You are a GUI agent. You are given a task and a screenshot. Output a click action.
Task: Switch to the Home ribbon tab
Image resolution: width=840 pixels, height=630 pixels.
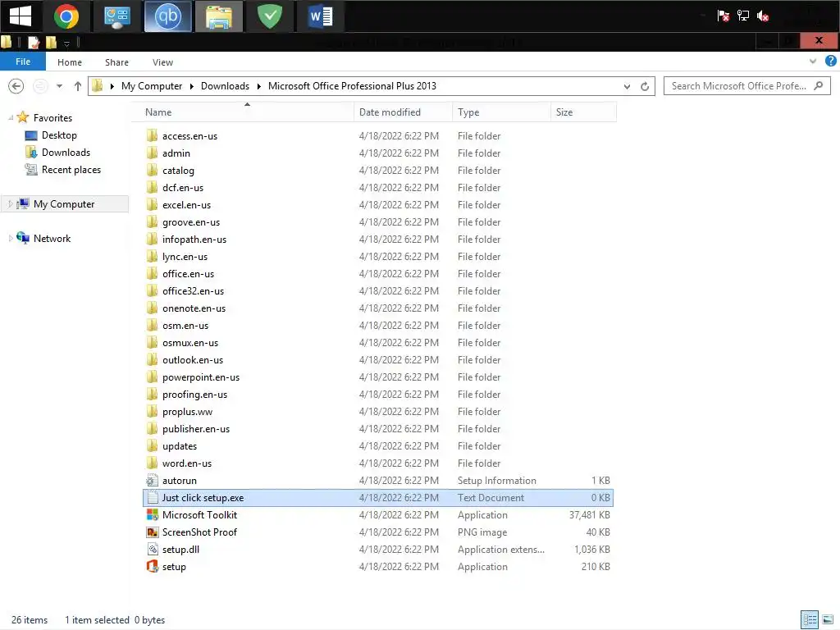[x=70, y=62]
